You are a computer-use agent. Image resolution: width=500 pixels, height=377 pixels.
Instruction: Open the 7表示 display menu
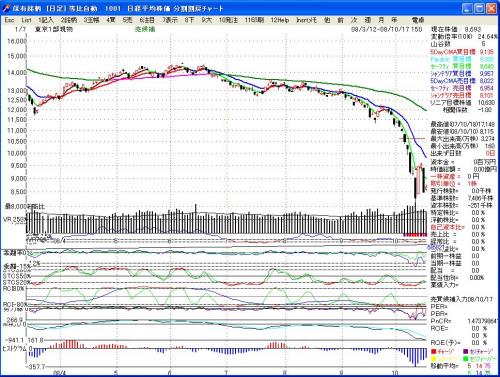coord(170,20)
